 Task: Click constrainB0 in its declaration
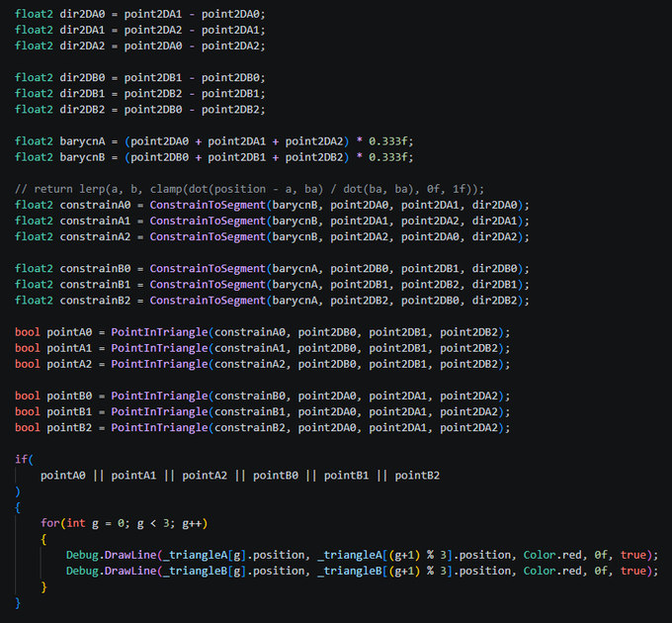click(95, 268)
